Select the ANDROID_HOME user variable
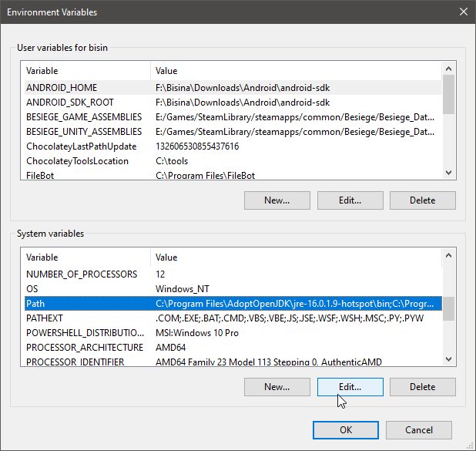The width and height of the screenshot is (476, 451). [x=233, y=88]
